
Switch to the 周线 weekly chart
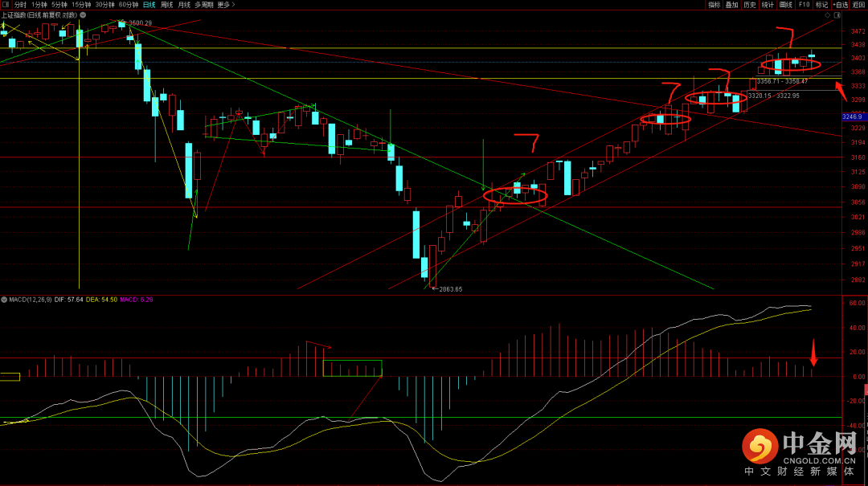pyautogui.click(x=166, y=5)
